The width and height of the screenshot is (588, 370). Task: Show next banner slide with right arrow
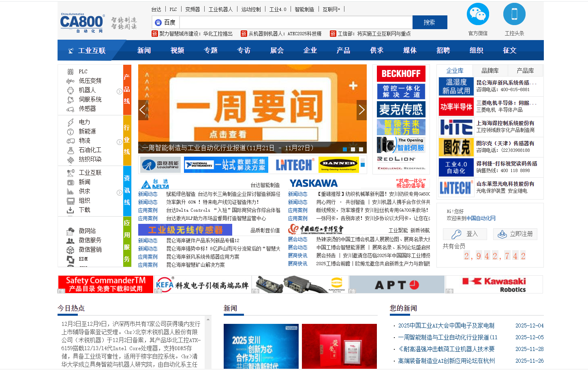[361, 110]
